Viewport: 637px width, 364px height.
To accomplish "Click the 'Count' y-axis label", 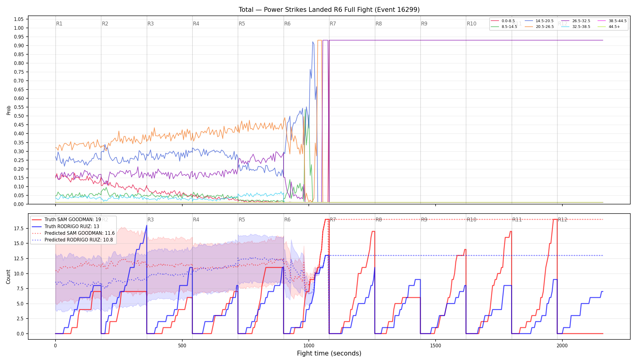I will coord(8,277).
